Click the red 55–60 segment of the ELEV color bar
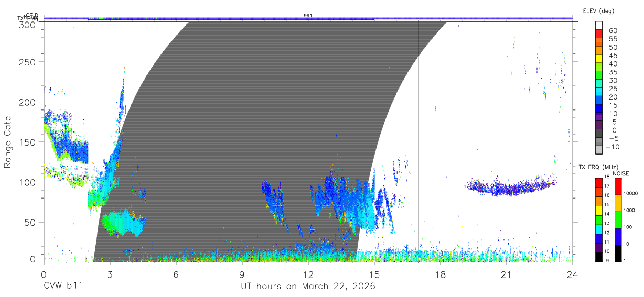Screen dimensions: 644x297 click(599, 35)
